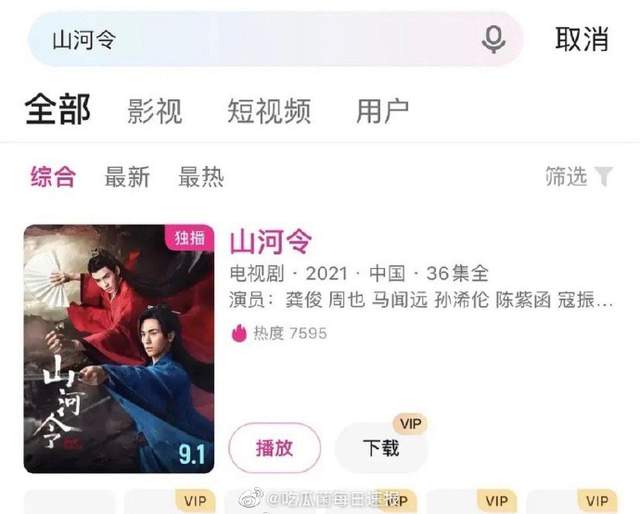The width and height of the screenshot is (640, 514).
Task: Open the 筛选 filter funnel icon
Action: 604,176
